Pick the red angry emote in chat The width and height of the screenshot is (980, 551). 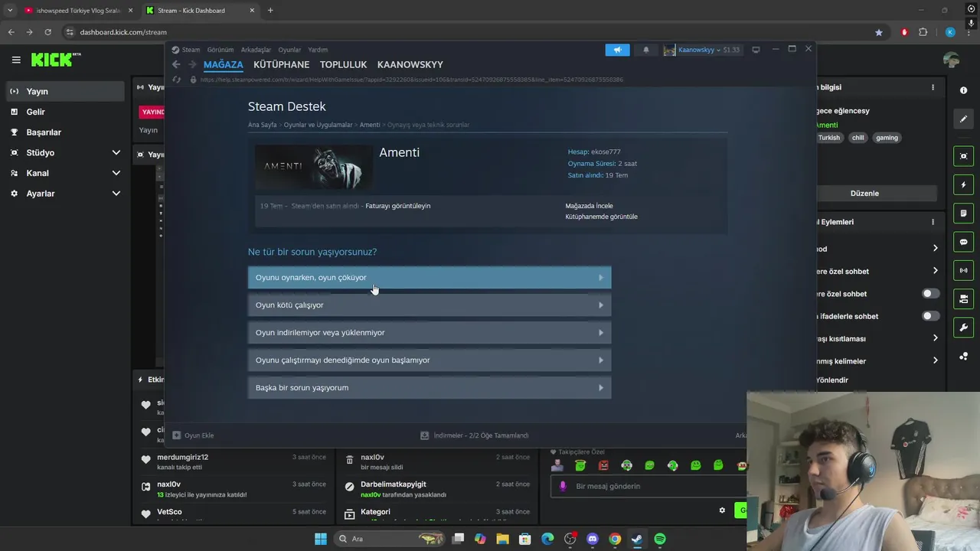point(603,465)
